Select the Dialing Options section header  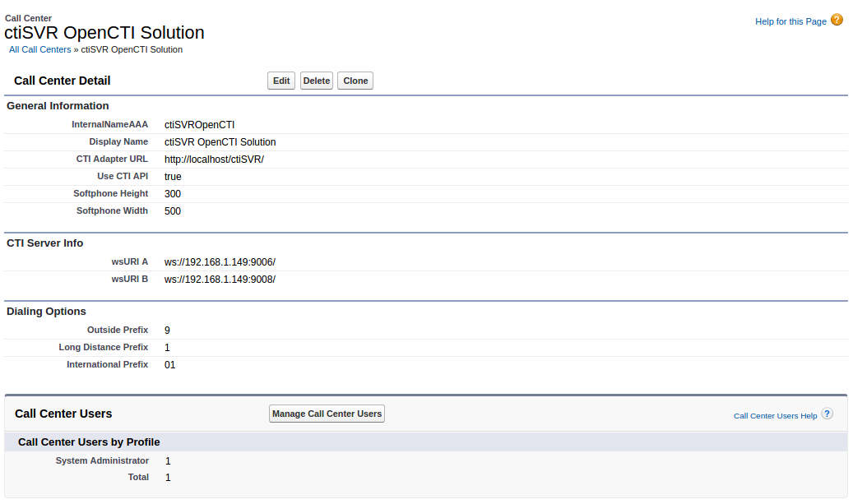(x=46, y=312)
